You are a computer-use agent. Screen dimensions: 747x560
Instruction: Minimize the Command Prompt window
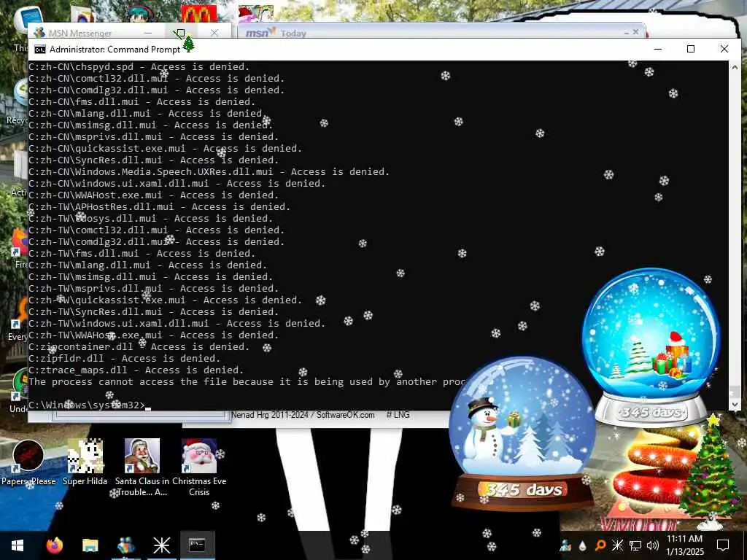[658, 49]
